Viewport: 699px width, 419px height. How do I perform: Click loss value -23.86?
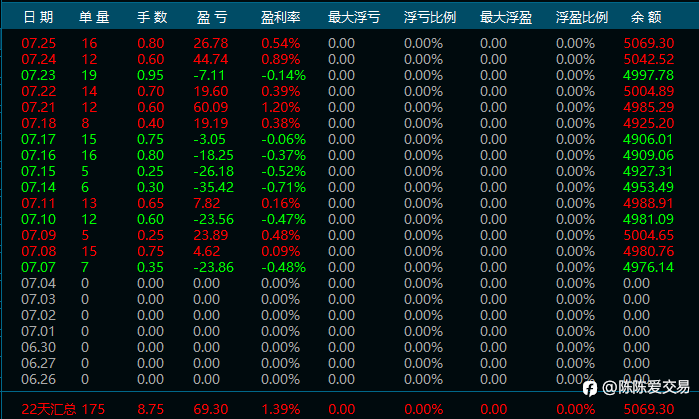click(x=214, y=267)
